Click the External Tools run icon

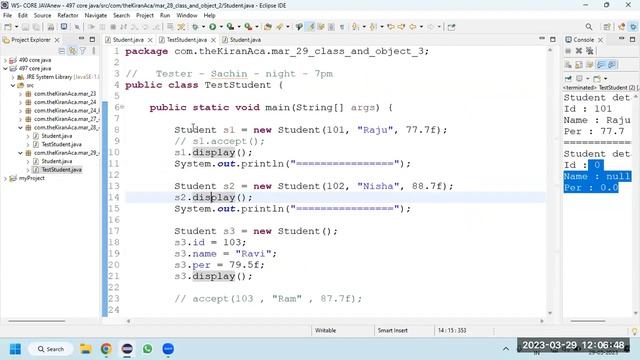pyautogui.click(x=248, y=27)
